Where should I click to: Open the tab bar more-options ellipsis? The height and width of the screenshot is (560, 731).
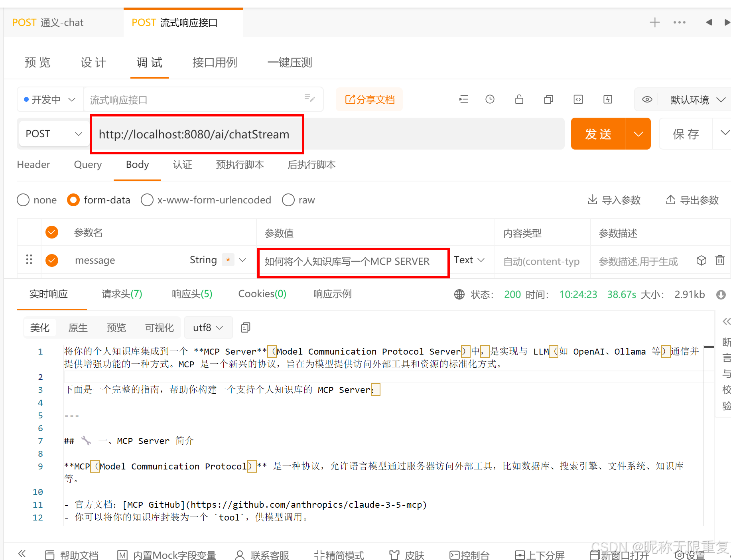[679, 22]
